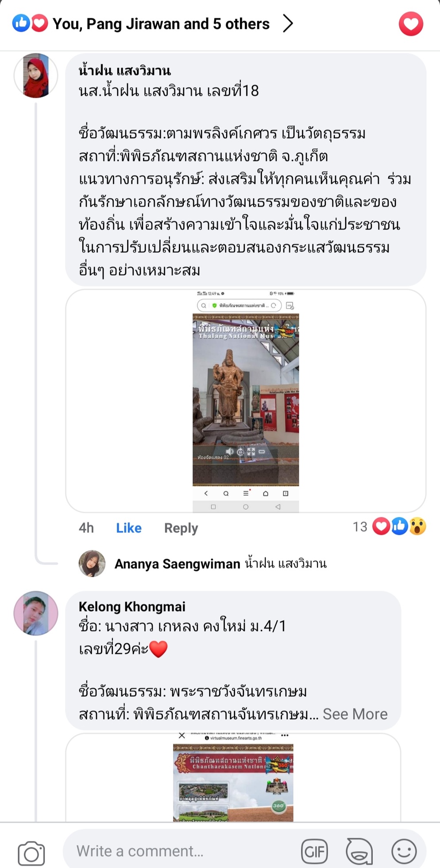View the like and love reaction icons at top
The image size is (440, 868).
(30, 23)
